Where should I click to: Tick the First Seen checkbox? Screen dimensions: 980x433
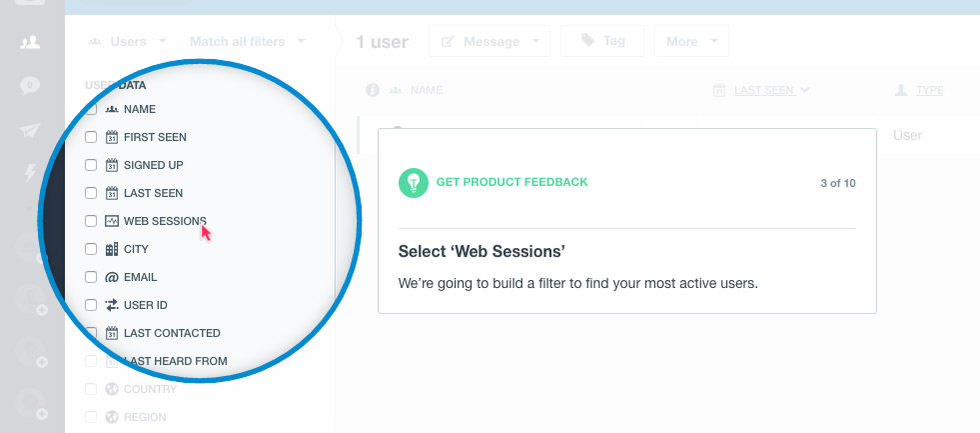(91, 137)
